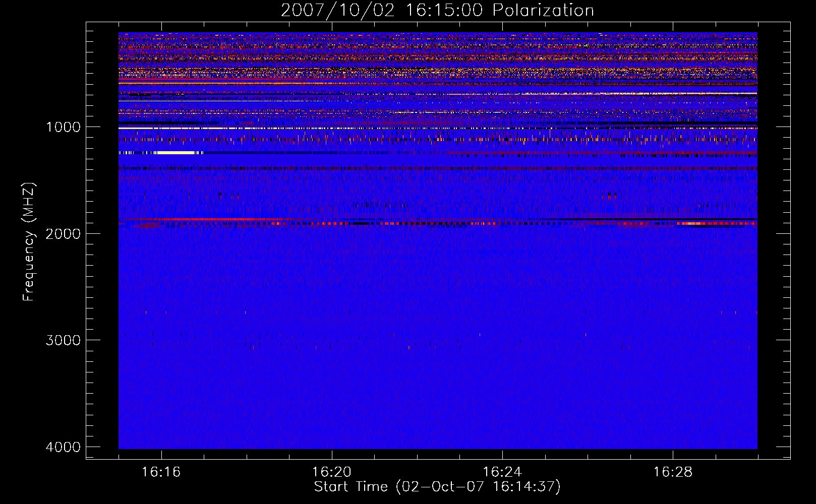Image resolution: width=816 pixels, height=504 pixels.
Task: Click the 'Frequency (MHZ)' axis title
Action: click(x=29, y=242)
